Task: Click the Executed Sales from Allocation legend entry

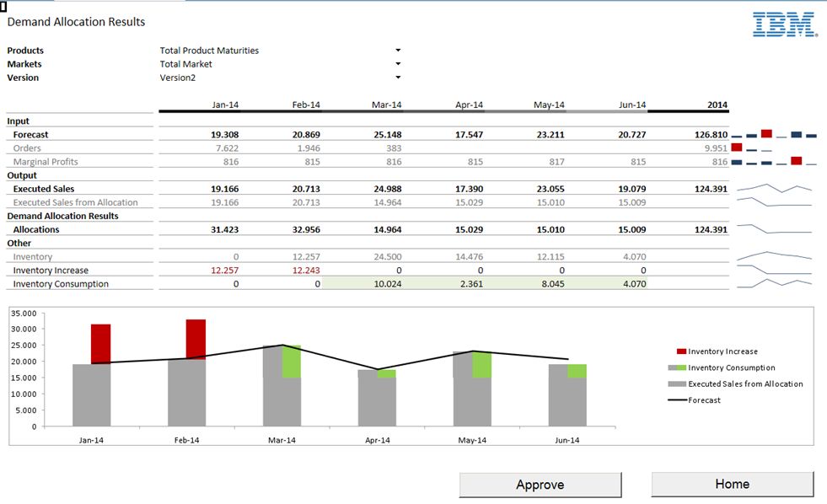Action: click(745, 383)
